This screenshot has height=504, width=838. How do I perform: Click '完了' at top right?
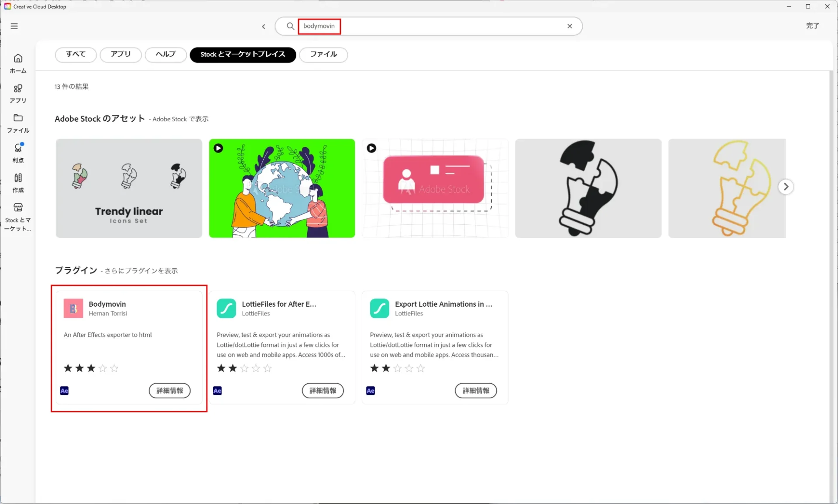(x=812, y=26)
